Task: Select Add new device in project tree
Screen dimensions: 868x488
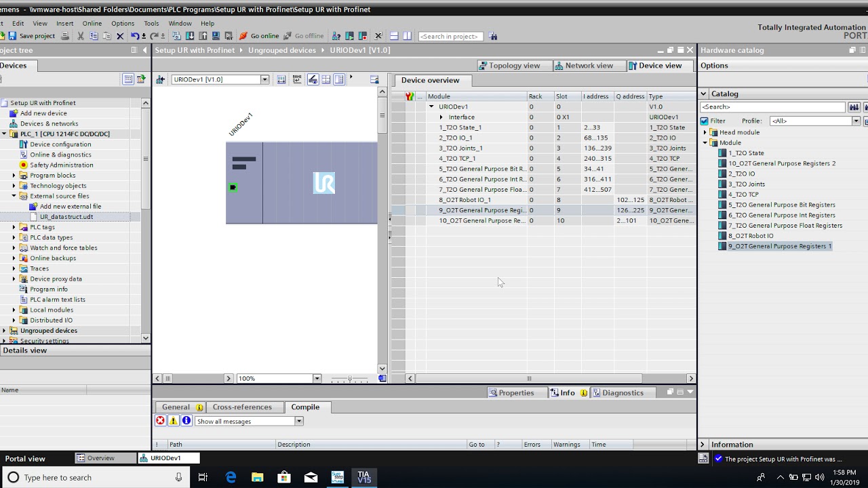Action: (43, 113)
